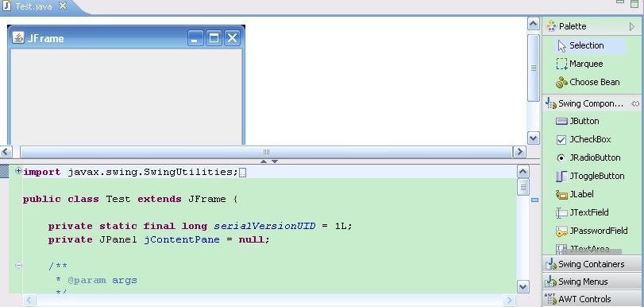
Task: Pin the Swing Components drawer
Action: [635, 103]
